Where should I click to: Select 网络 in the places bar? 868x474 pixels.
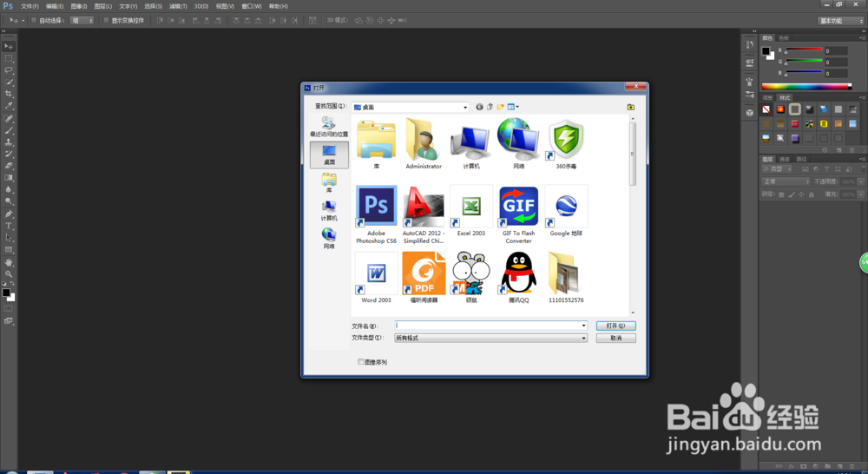click(329, 238)
